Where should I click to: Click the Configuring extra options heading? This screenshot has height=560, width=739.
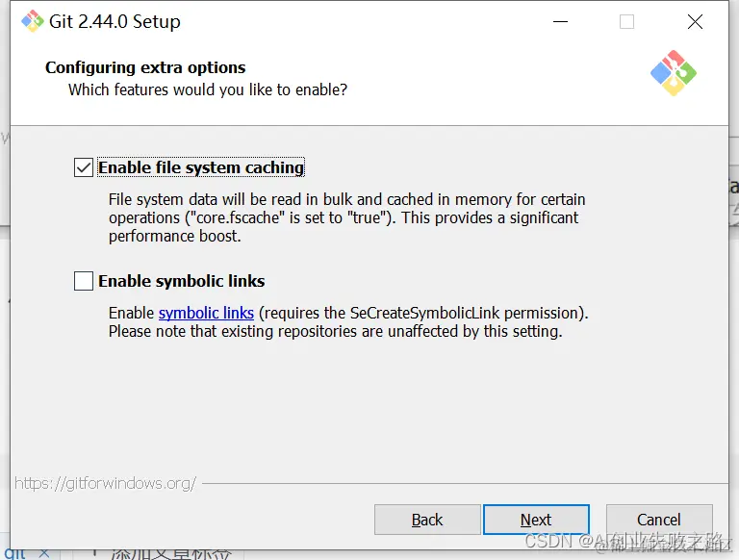click(x=145, y=67)
